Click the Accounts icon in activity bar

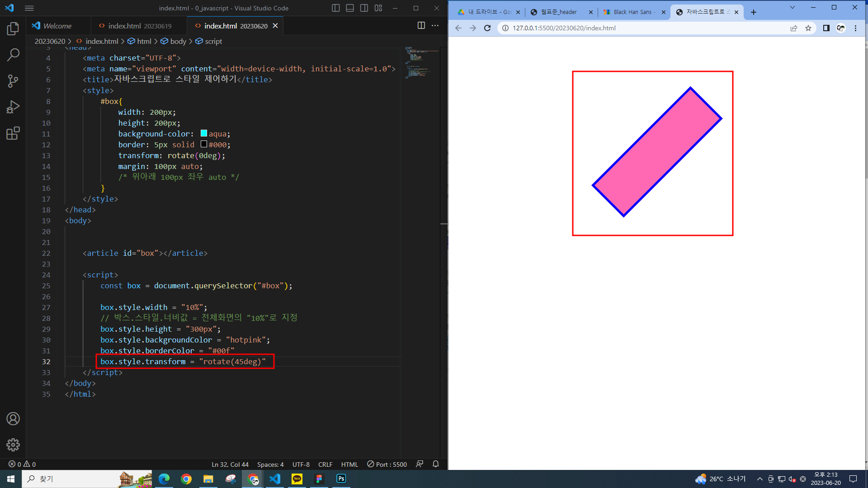pos(13,419)
